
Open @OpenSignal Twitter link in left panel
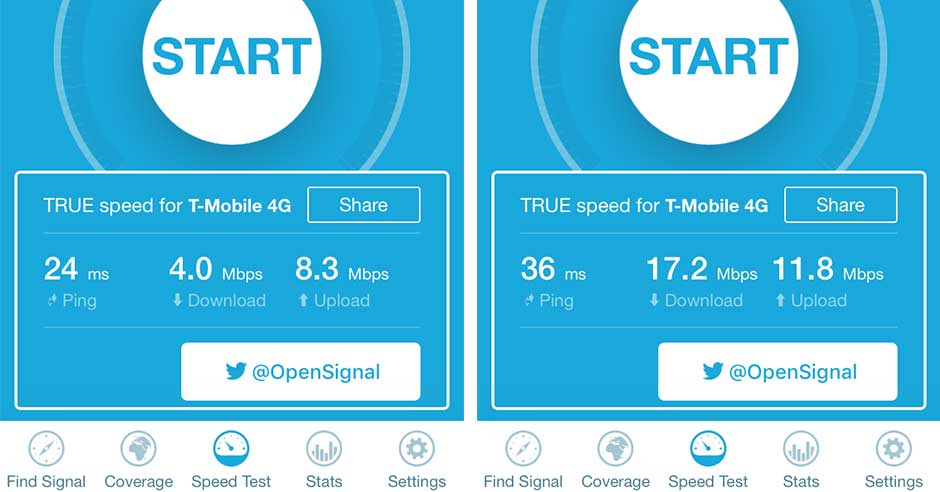coord(301,372)
